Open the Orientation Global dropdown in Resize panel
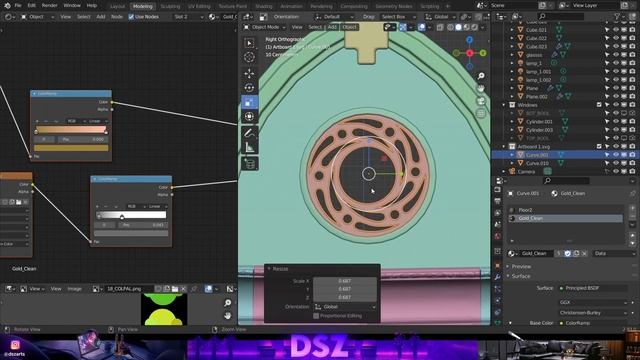 click(x=344, y=307)
